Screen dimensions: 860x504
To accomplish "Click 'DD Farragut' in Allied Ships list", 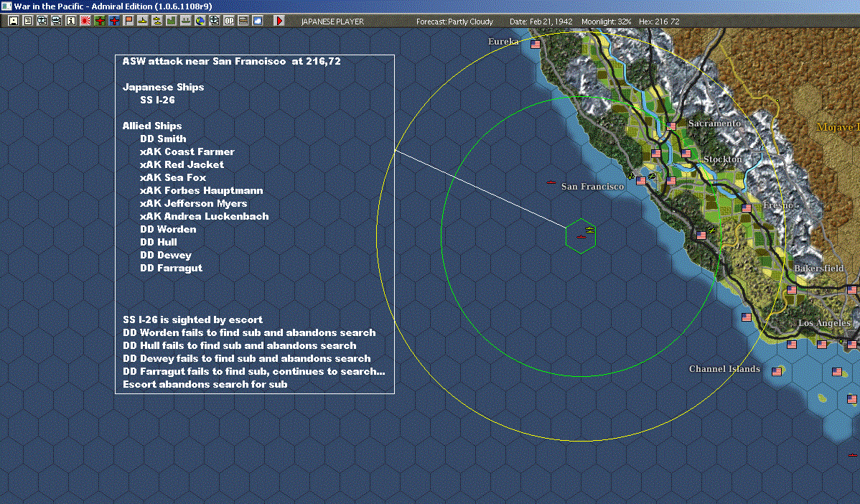I will pos(171,268).
